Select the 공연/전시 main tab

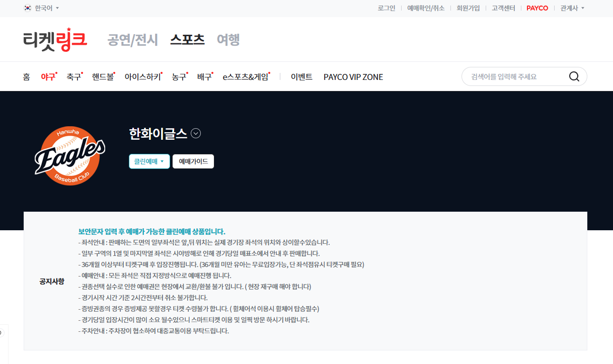133,39
